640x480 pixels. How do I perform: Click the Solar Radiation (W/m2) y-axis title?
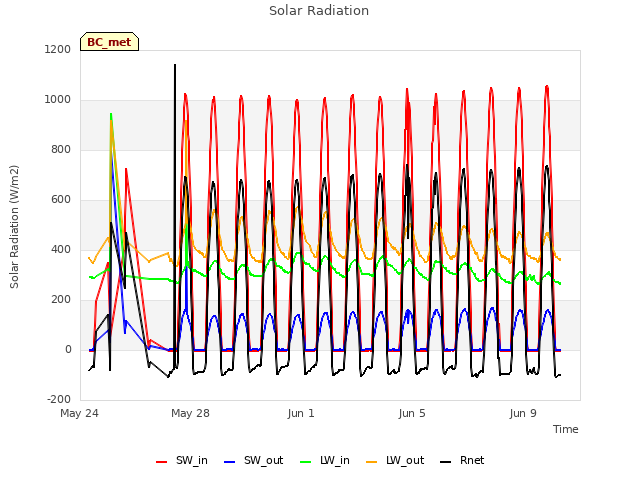14,227
